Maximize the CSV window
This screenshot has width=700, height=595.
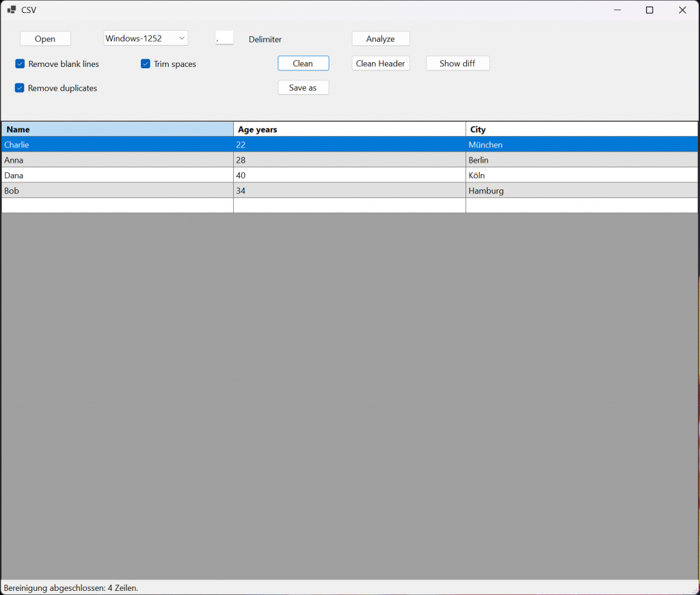pyautogui.click(x=649, y=10)
